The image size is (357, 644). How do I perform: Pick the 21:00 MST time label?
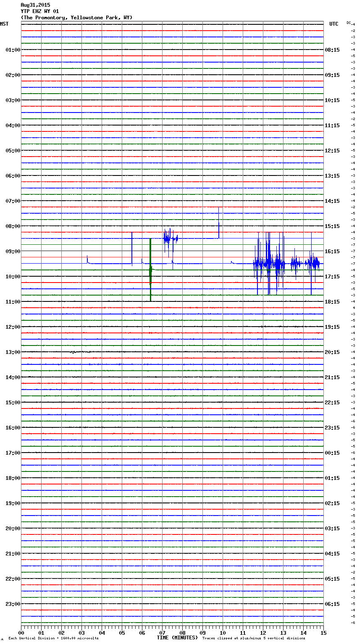[x=13, y=554]
